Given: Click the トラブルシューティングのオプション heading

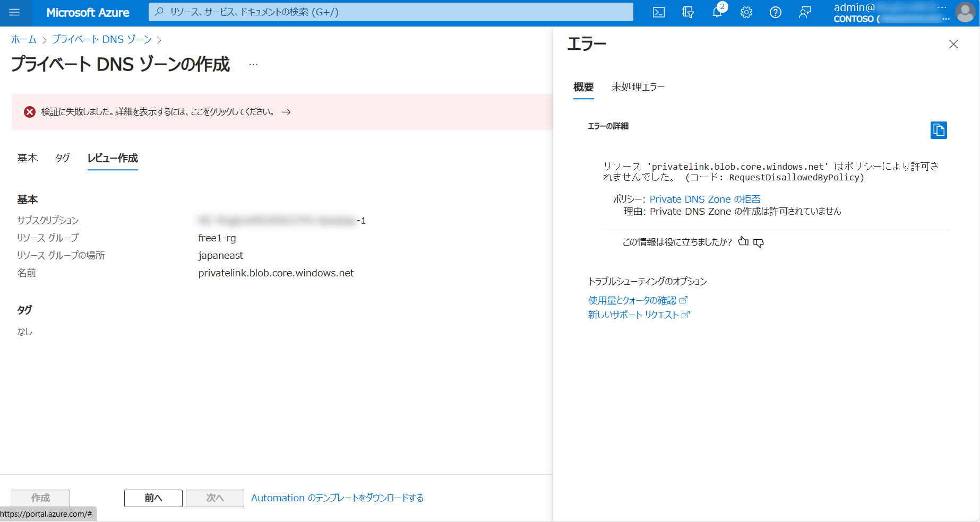Looking at the screenshot, I should point(648,281).
